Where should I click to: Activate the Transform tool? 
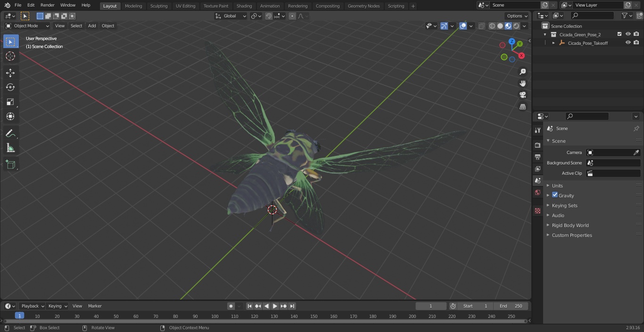pos(10,116)
